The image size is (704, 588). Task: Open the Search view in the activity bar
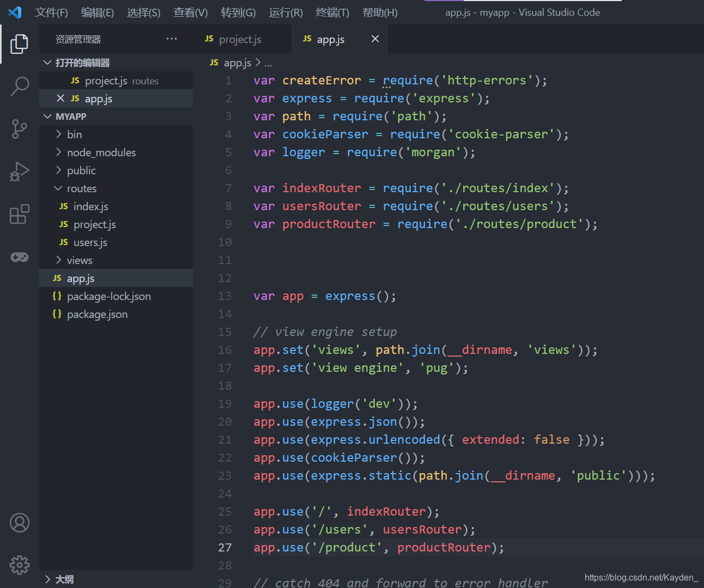(x=19, y=86)
